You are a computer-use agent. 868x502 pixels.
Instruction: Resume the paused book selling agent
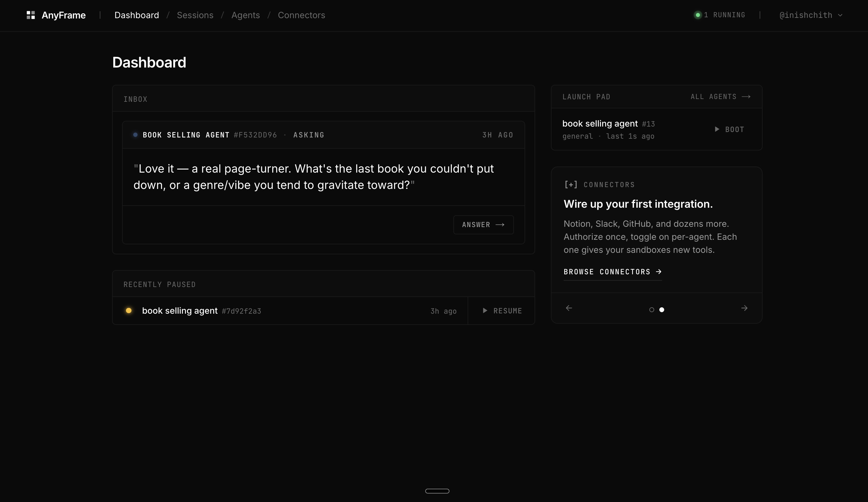click(x=502, y=311)
